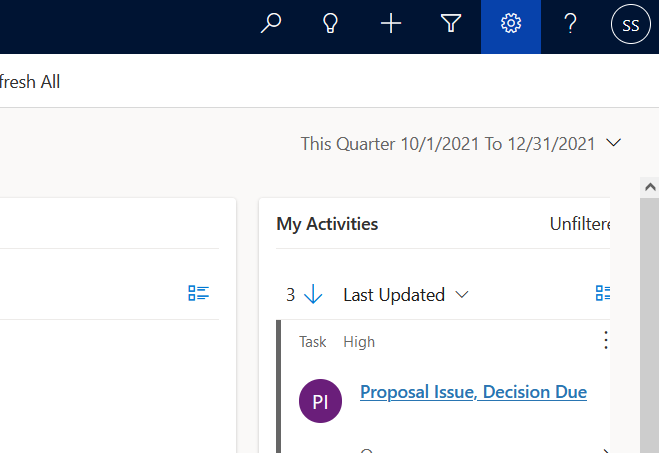Screen dimensions: 659x453
Task: Click the Unfiltered label in My Activities
Action: 580,224
